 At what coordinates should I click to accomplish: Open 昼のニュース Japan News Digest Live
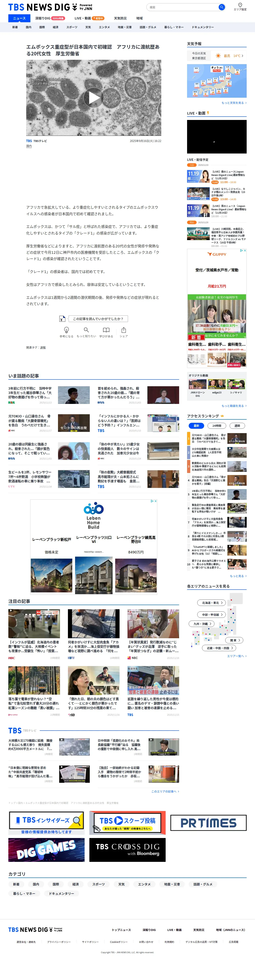(x=216, y=177)
